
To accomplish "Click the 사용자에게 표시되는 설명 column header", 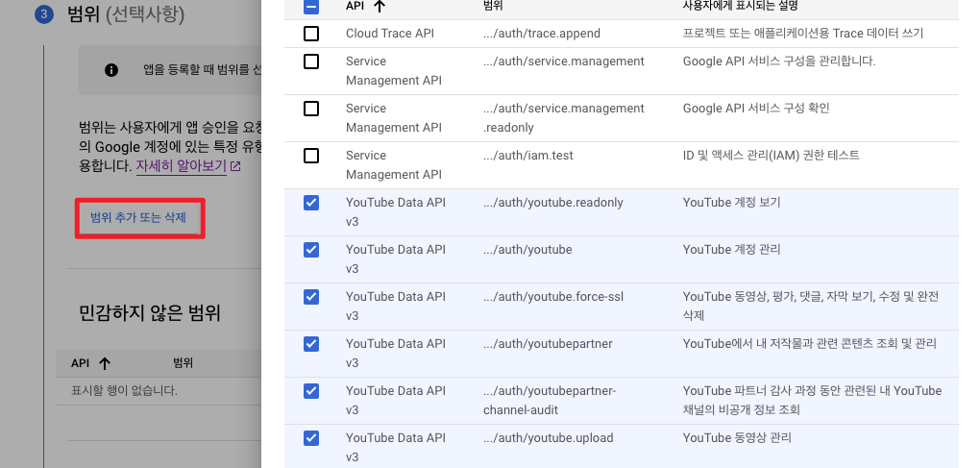I will click(x=740, y=6).
